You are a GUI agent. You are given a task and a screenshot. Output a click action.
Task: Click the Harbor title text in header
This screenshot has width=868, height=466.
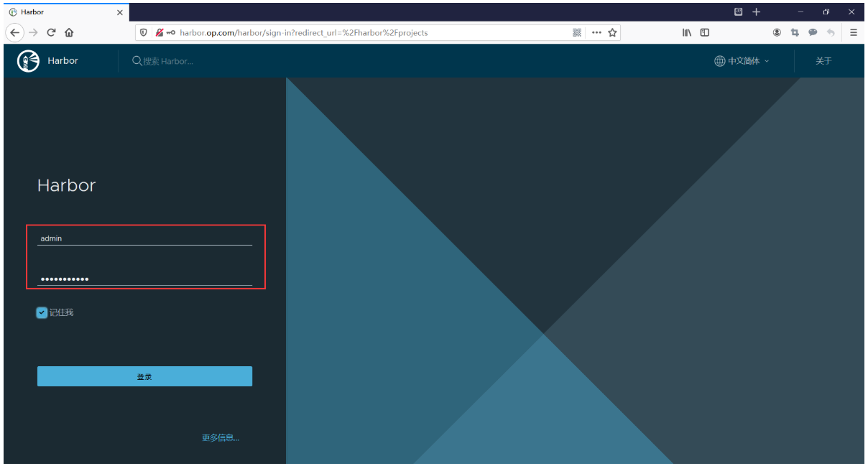pos(63,61)
